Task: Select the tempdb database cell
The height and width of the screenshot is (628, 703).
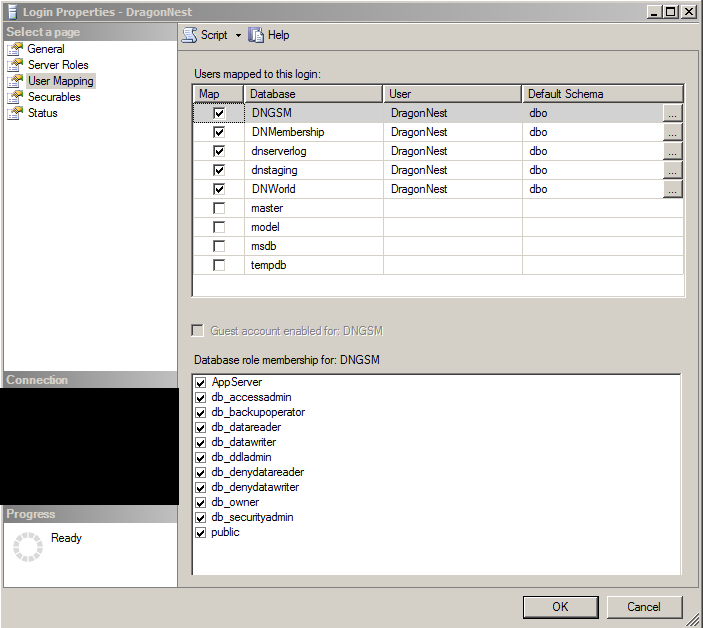Action: (314, 265)
